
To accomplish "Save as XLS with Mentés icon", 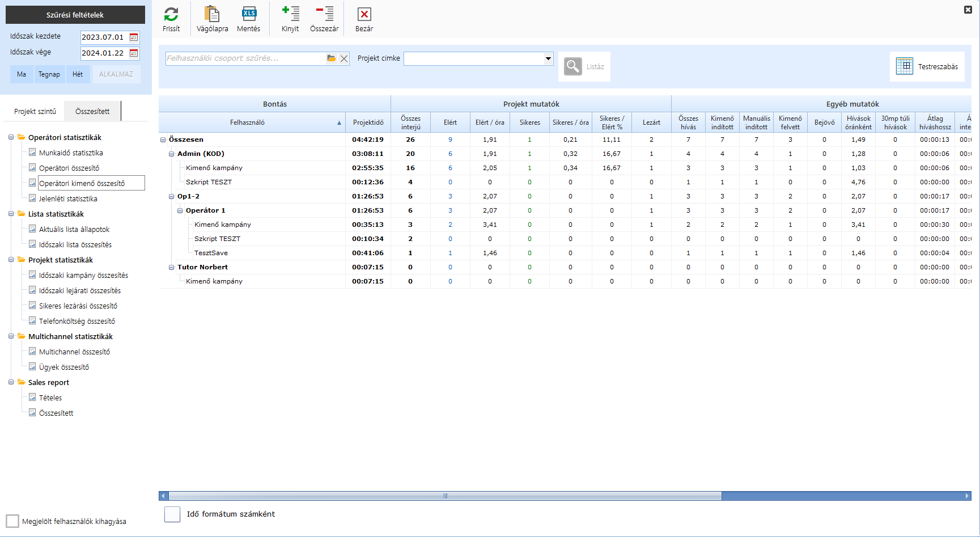I will tap(248, 15).
